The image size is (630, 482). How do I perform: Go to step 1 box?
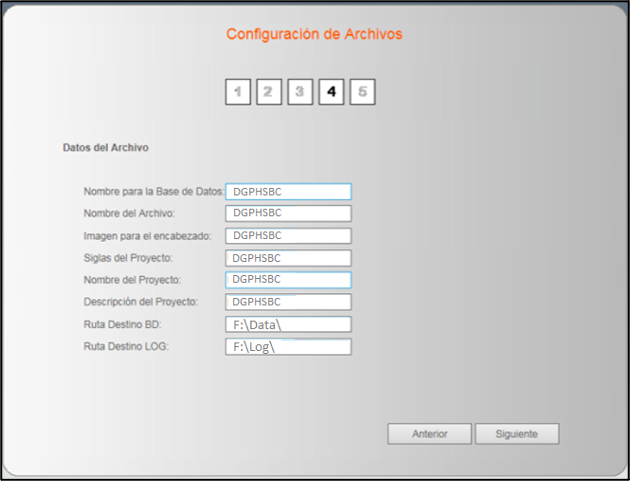[x=237, y=92]
